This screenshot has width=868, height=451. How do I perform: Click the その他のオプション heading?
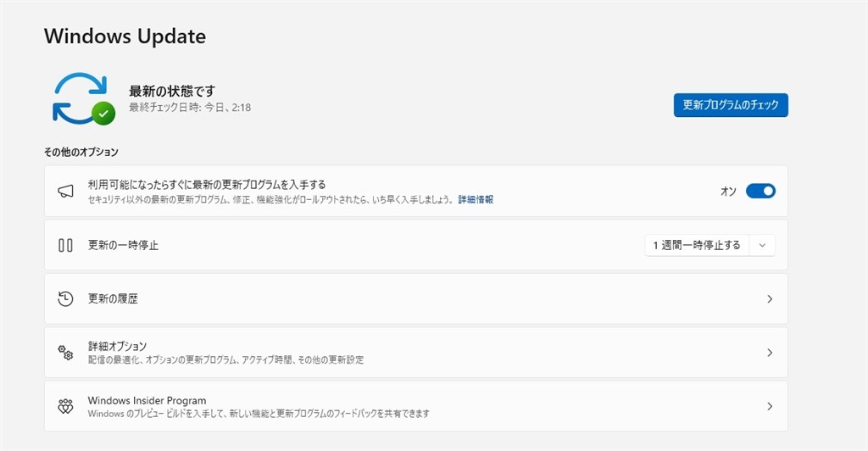coord(81,152)
